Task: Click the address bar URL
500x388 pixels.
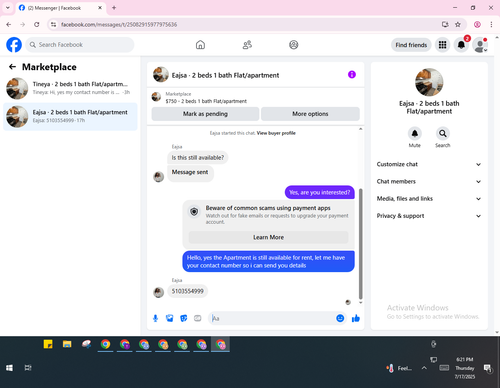Action: pyautogui.click(x=119, y=25)
